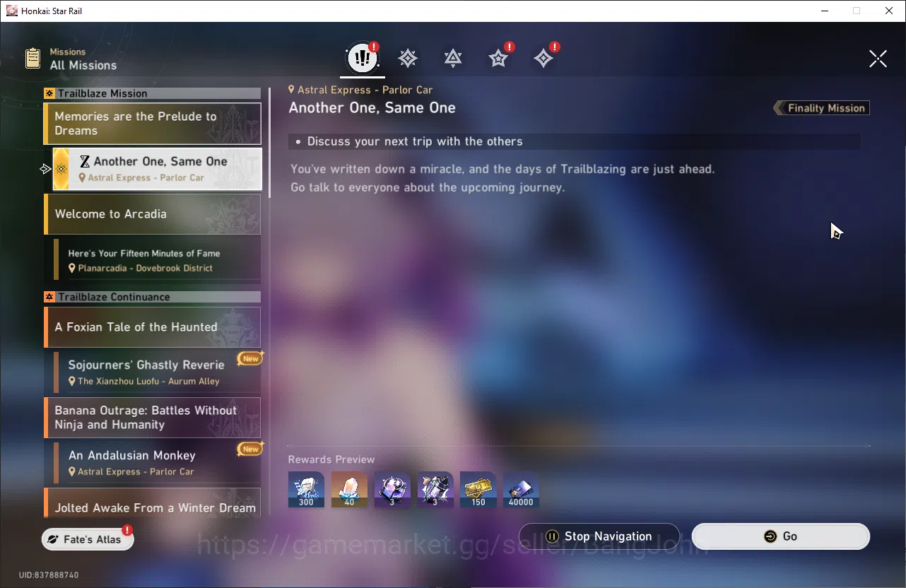Image resolution: width=906 pixels, height=588 pixels.
Task: Click the location pin by Astral Express header
Action: (x=291, y=90)
